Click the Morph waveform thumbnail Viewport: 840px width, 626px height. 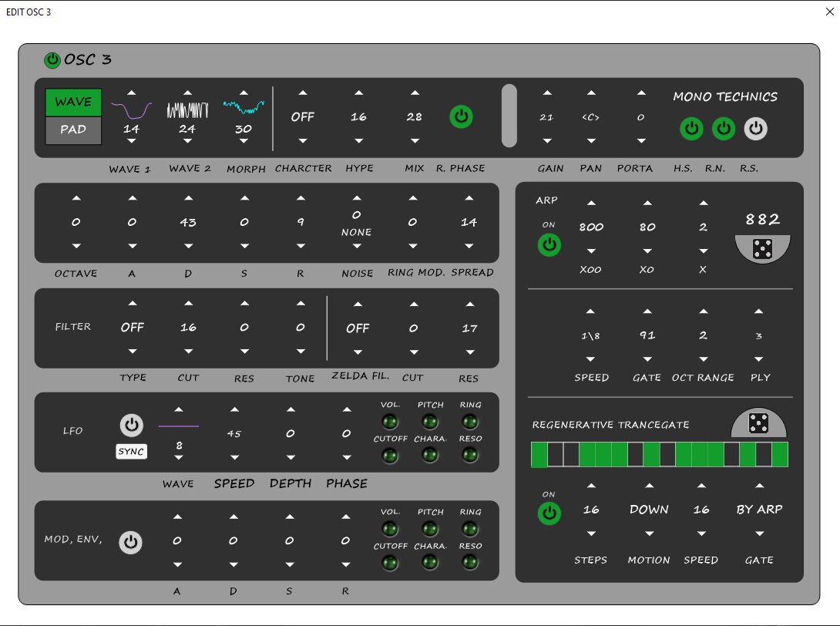pyautogui.click(x=244, y=108)
